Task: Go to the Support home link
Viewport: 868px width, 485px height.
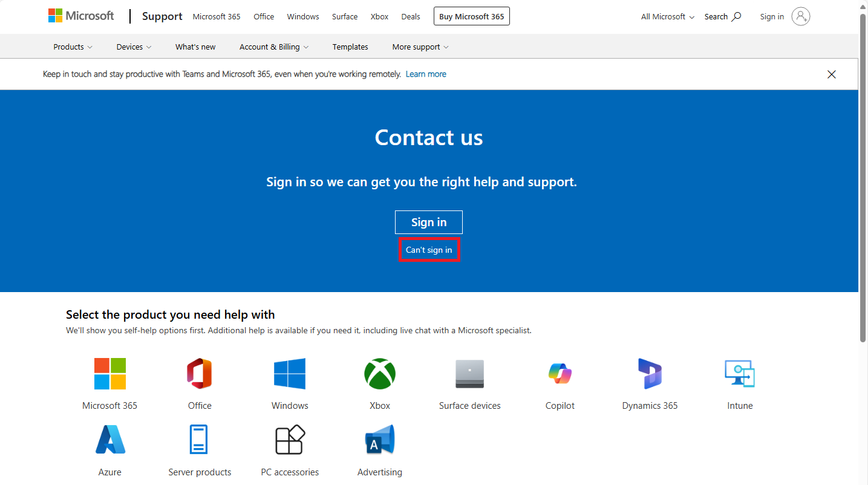Action: click(162, 16)
